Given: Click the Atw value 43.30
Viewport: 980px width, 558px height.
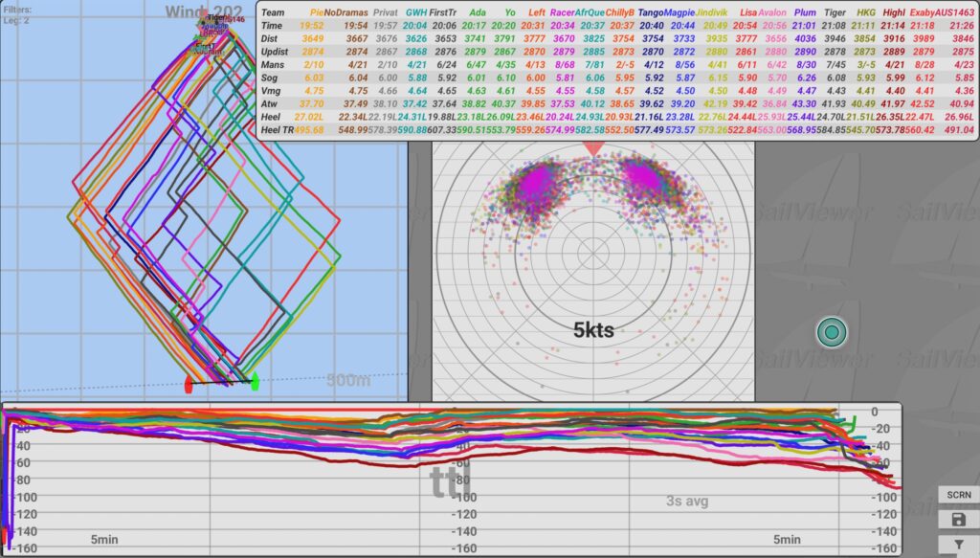Looking at the screenshot, I should 804,103.
